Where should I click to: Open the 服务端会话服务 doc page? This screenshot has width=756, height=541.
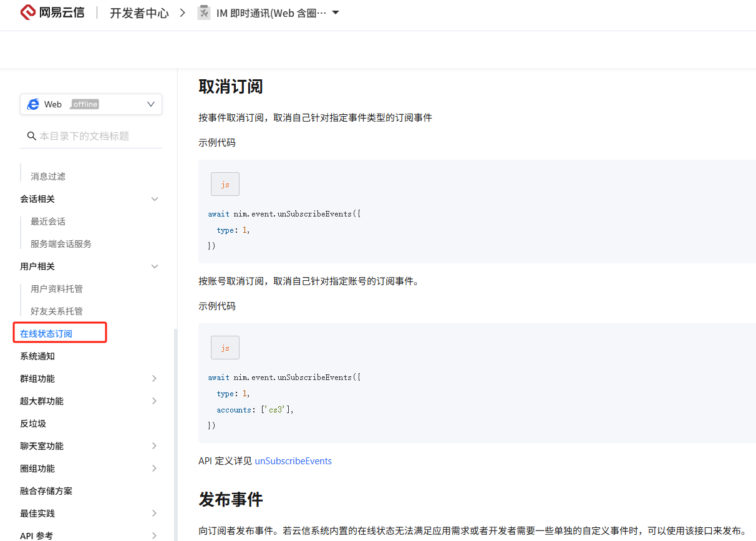click(x=61, y=244)
